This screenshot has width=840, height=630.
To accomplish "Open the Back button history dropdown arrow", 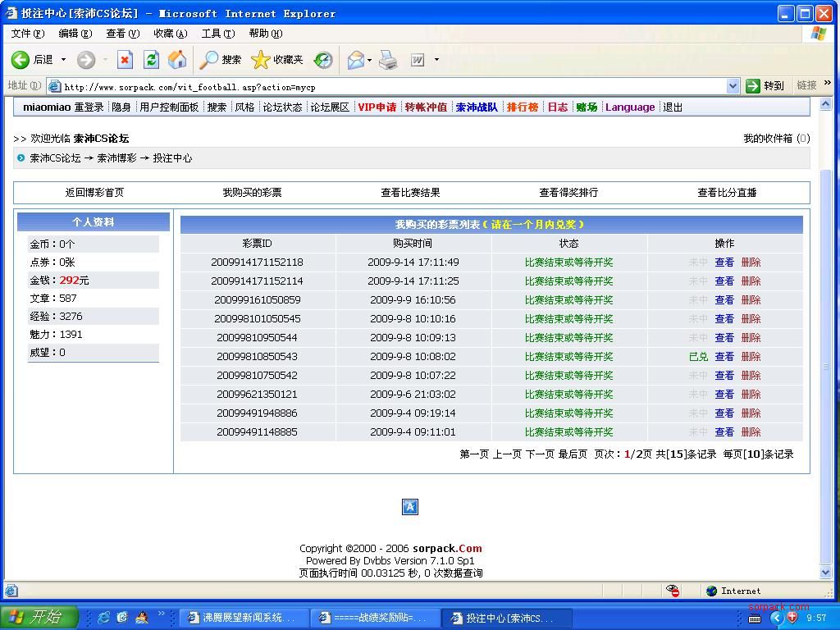I will (63, 60).
